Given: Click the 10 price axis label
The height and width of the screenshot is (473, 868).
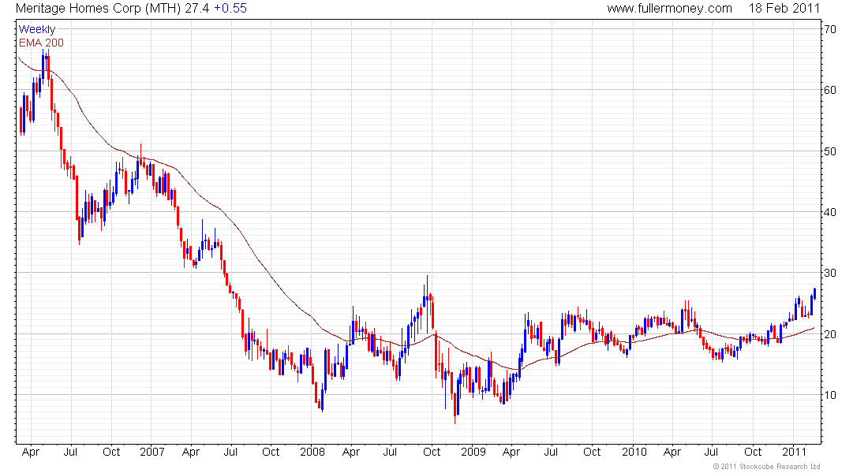Looking at the screenshot, I should tap(830, 395).
